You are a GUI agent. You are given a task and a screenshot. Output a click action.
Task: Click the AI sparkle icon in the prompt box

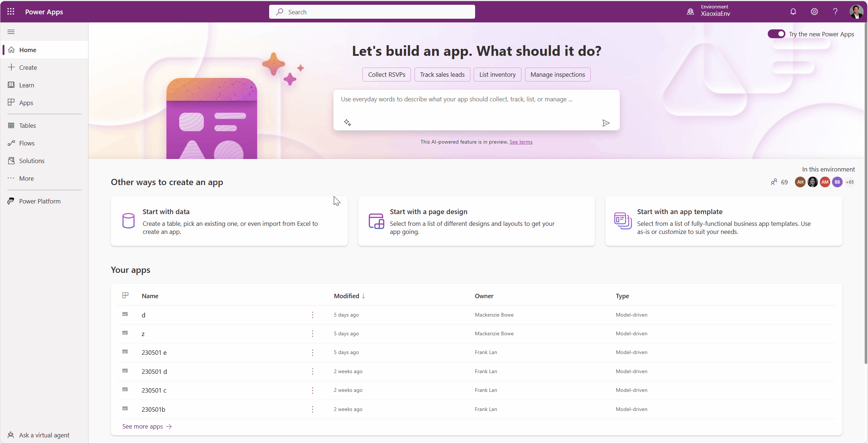tap(347, 122)
